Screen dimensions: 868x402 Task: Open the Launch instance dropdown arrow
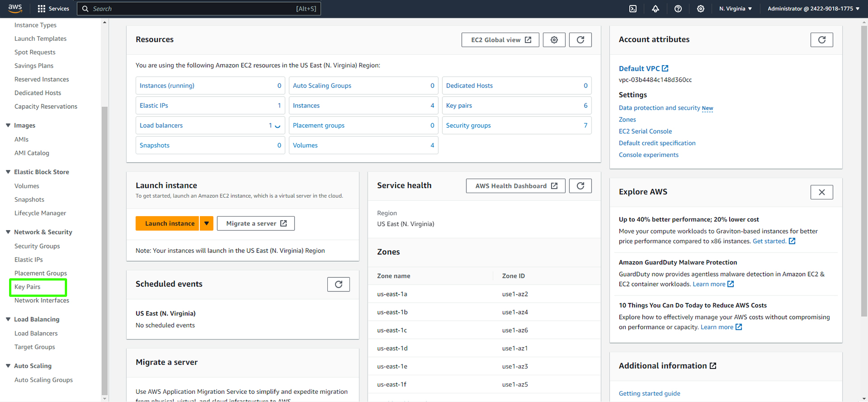(x=206, y=223)
